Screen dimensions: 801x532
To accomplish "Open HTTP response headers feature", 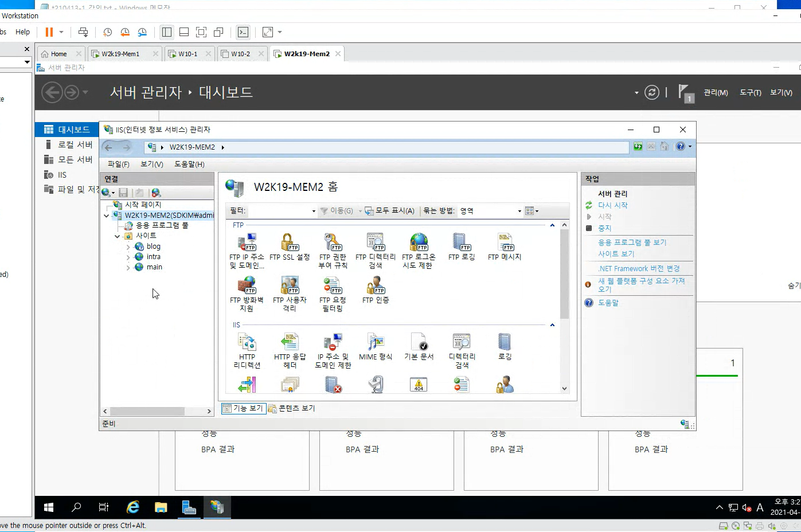I will (x=290, y=350).
